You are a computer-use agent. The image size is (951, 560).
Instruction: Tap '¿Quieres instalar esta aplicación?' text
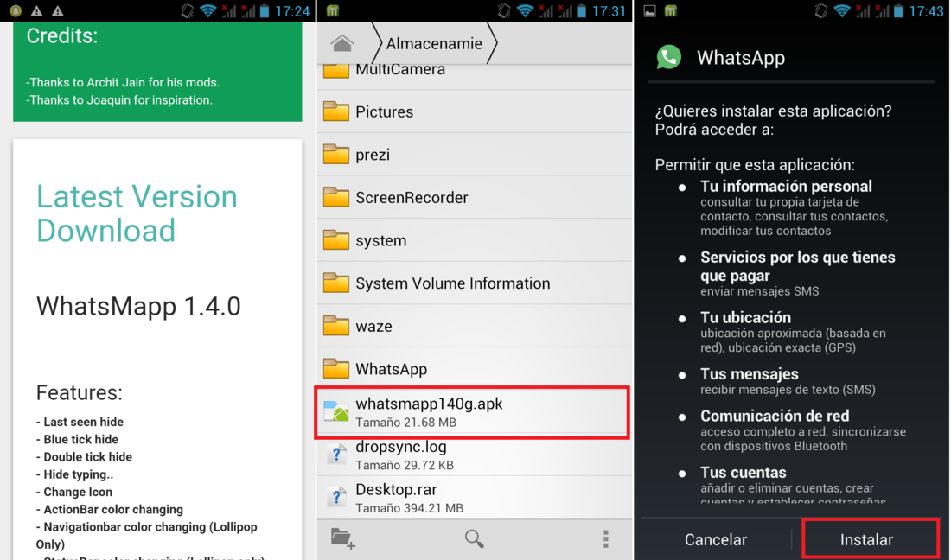[773, 111]
